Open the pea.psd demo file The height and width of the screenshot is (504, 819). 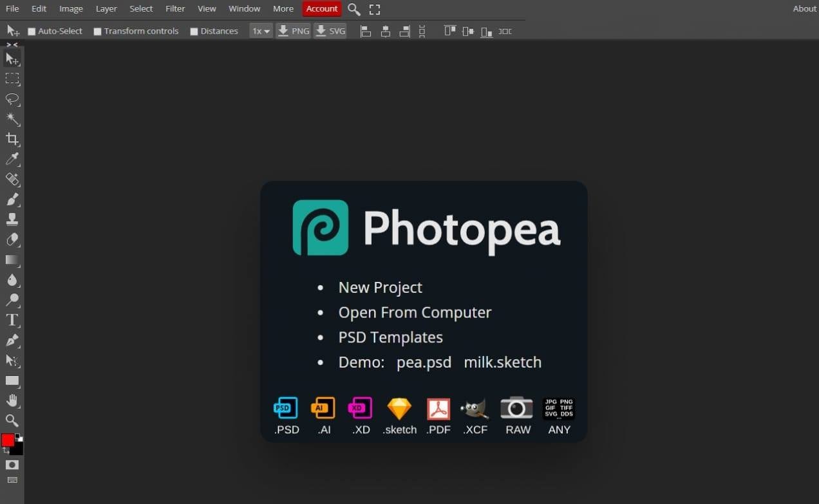coord(424,362)
